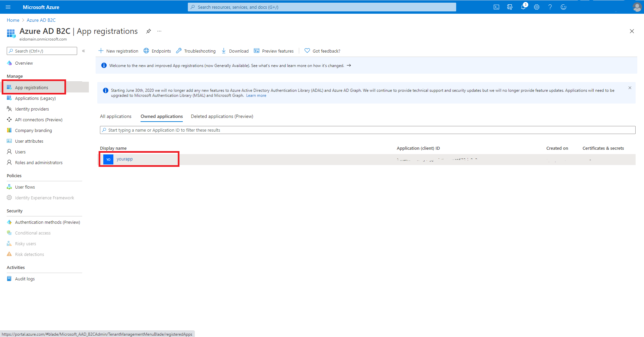Click the left menu Search (Ctrl+/) box
644x337 pixels.
coord(42,51)
